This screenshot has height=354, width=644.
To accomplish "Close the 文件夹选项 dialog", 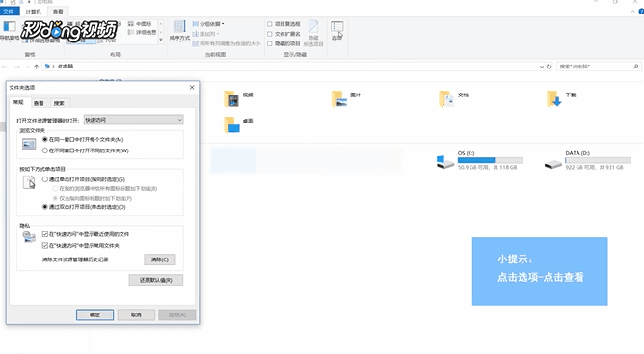I will click(x=192, y=87).
